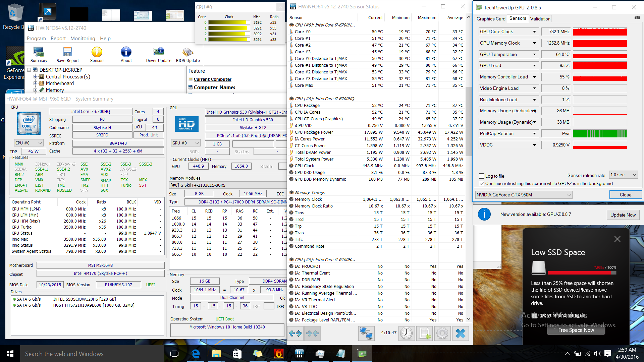Click the log to file sheet icon

[425, 334]
